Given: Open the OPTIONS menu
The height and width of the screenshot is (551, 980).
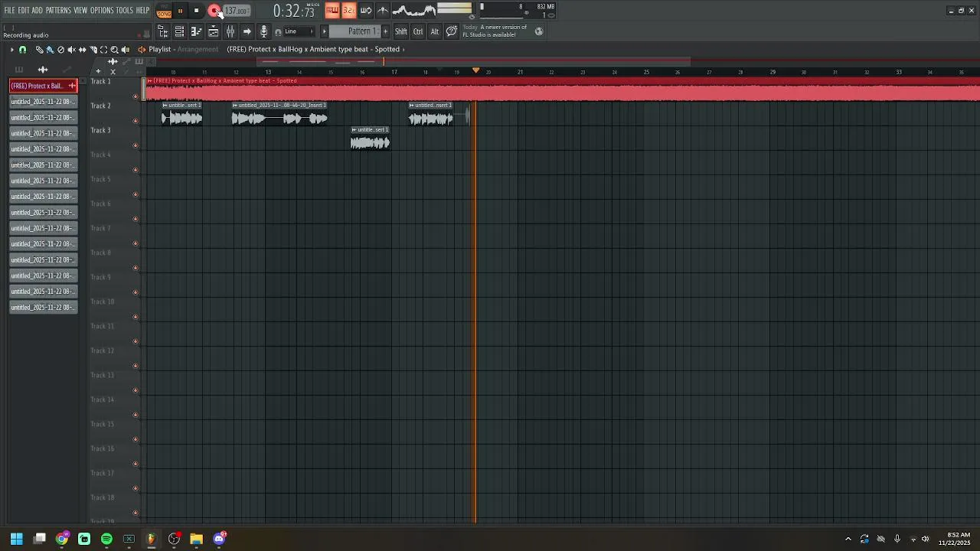Looking at the screenshot, I should click(102, 11).
